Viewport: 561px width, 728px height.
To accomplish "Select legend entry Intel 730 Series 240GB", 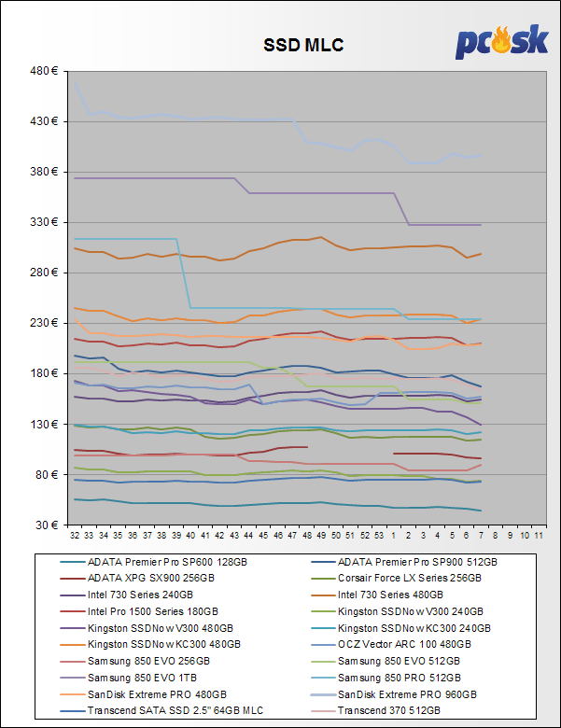I will pyautogui.click(x=127, y=595).
